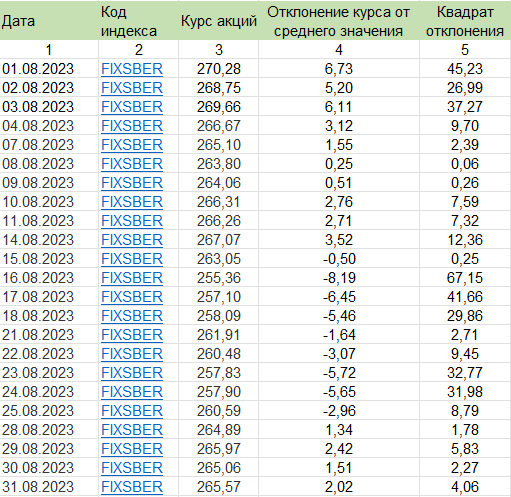Follow the FIXSBER link dated 31.08.2023
Image resolution: width=511 pixels, height=497 pixels.
[x=132, y=487]
